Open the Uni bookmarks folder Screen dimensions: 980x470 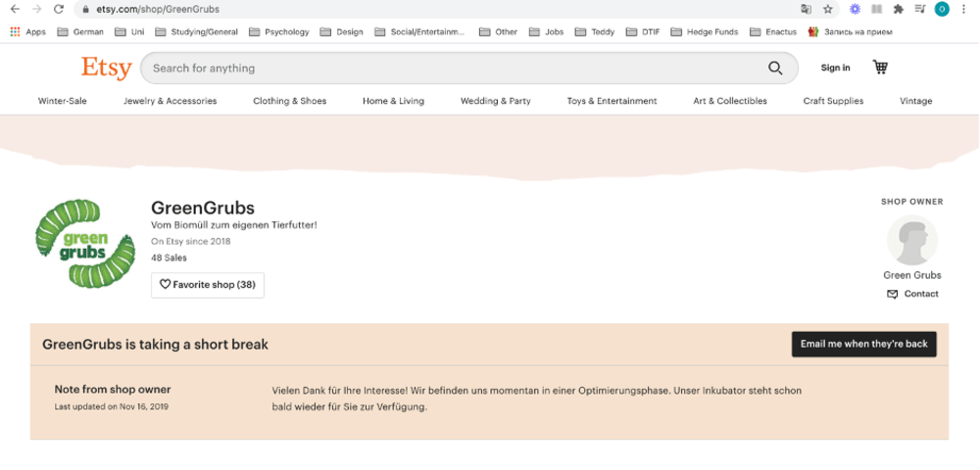[129, 32]
